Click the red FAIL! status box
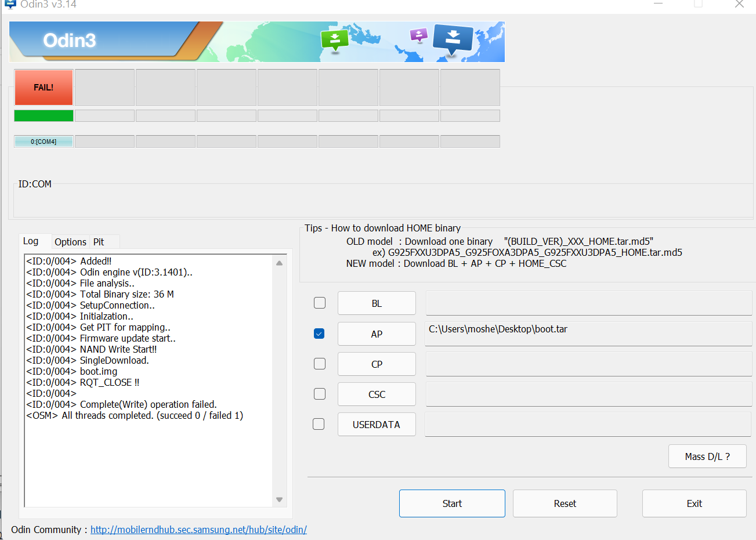This screenshot has height=540, width=756. [x=44, y=88]
